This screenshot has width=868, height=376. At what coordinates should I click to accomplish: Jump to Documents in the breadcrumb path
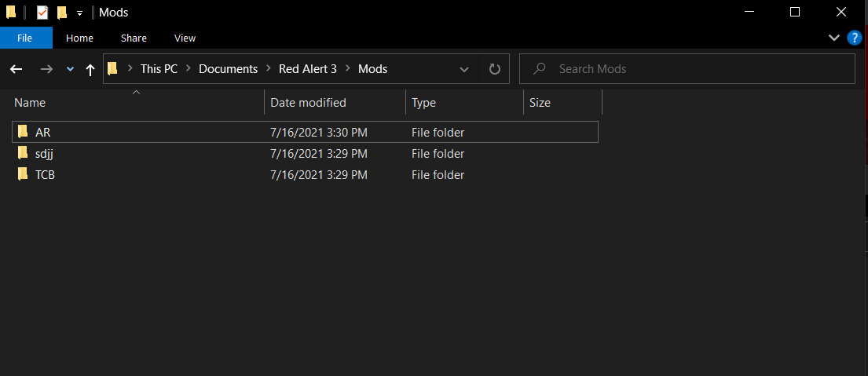228,69
